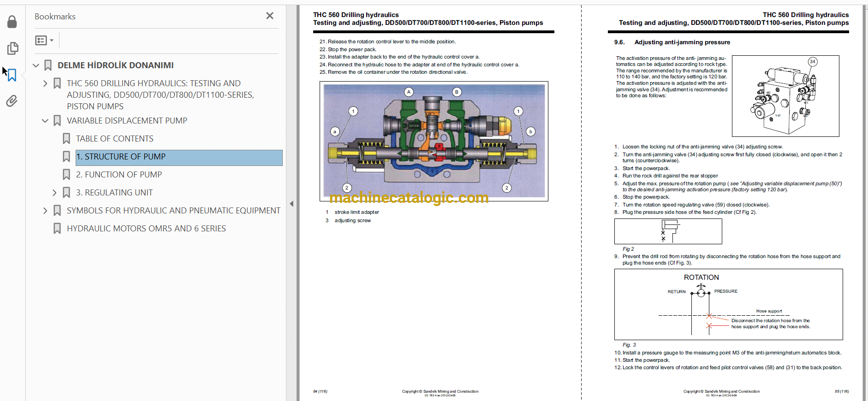Open the 3. REGULATING UNIT bookmark
This screenshot has width=868, height=401.
click(x=114, y=193)
